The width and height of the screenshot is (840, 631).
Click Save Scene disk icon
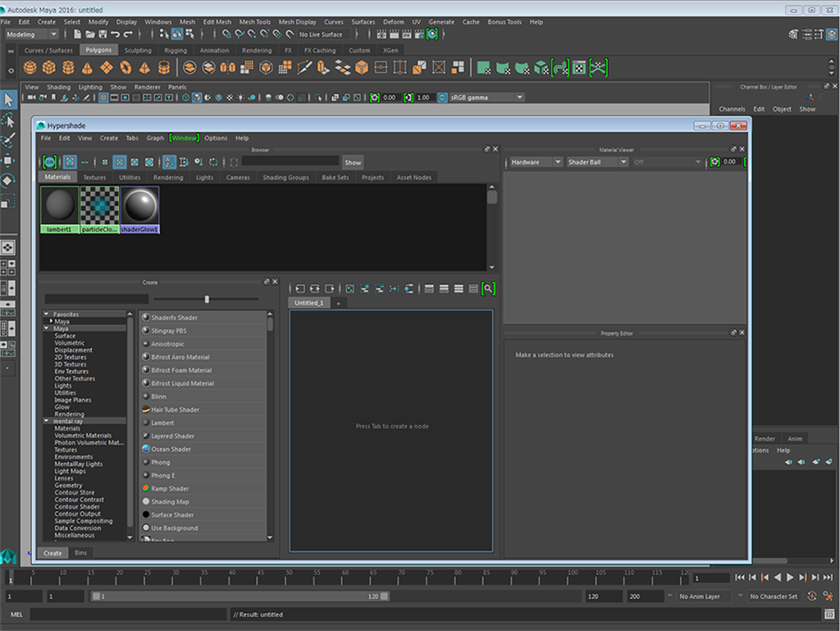click(x=103, y=34)
